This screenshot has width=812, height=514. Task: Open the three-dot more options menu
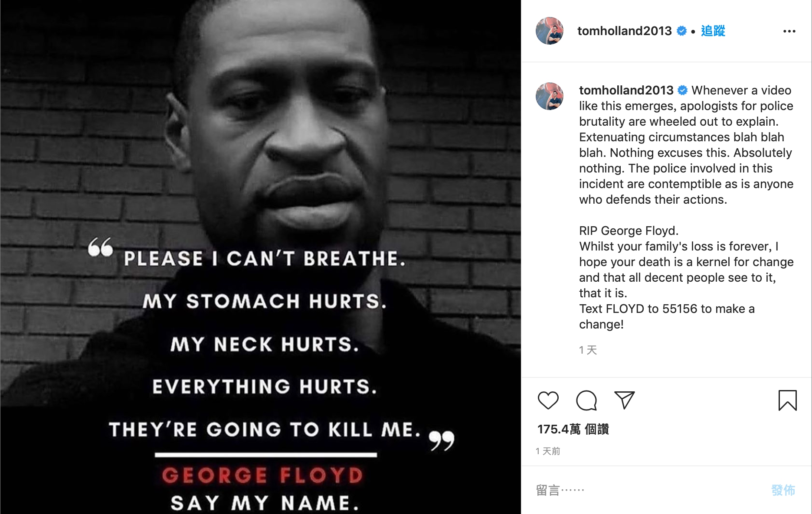pos(789,31)
